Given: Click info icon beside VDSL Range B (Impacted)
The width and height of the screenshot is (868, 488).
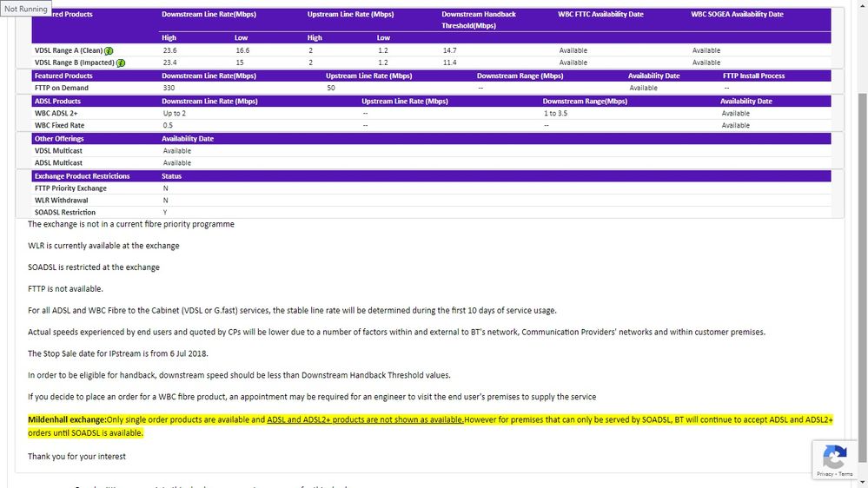Looking at the screenshot, I should [x=121, y=63].
